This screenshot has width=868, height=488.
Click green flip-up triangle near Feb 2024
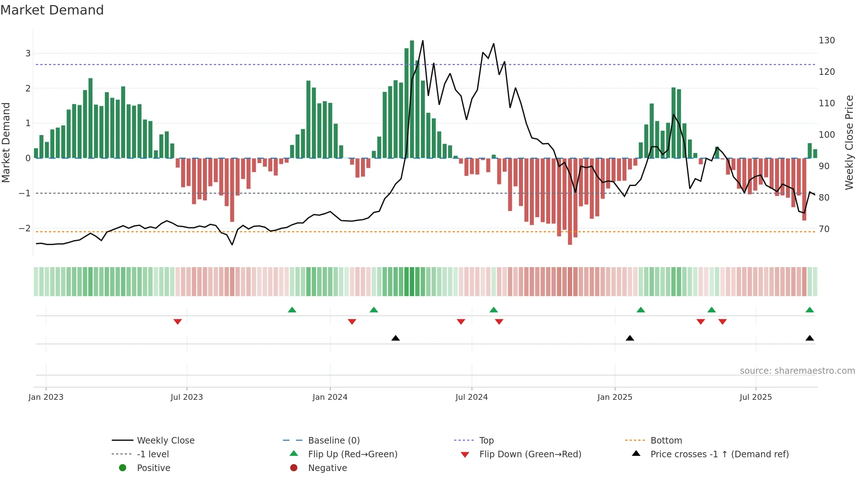[374, 310]
